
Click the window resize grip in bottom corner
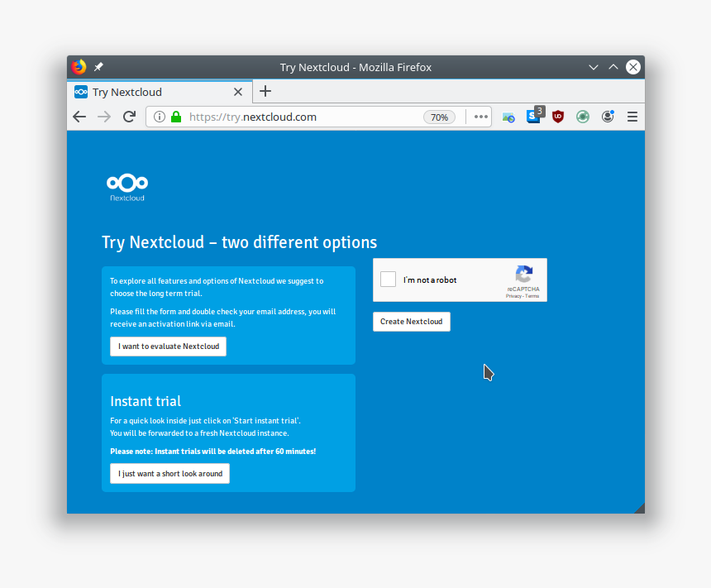pyautogui.click(x=639, y=508)
